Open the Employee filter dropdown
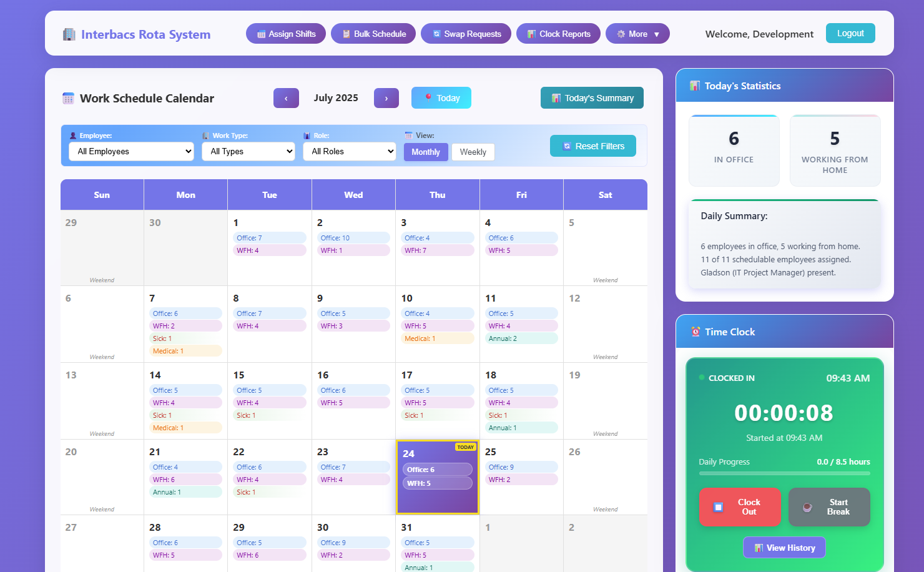 tap(131, 151)
